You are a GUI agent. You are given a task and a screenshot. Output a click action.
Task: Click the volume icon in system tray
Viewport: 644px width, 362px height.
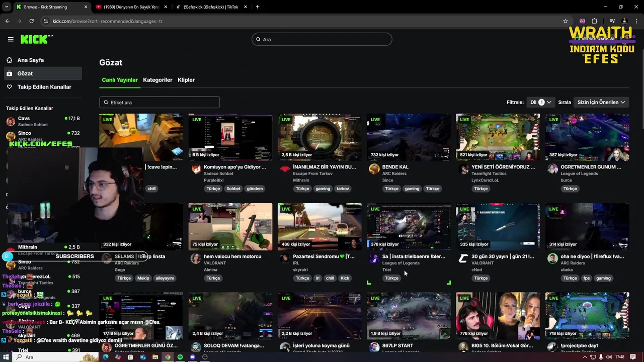609,357
